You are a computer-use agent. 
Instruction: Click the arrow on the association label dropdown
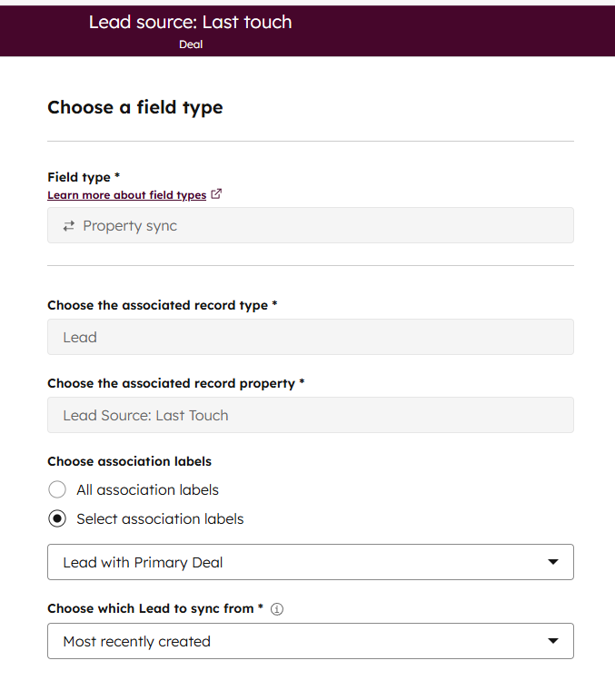553,562
